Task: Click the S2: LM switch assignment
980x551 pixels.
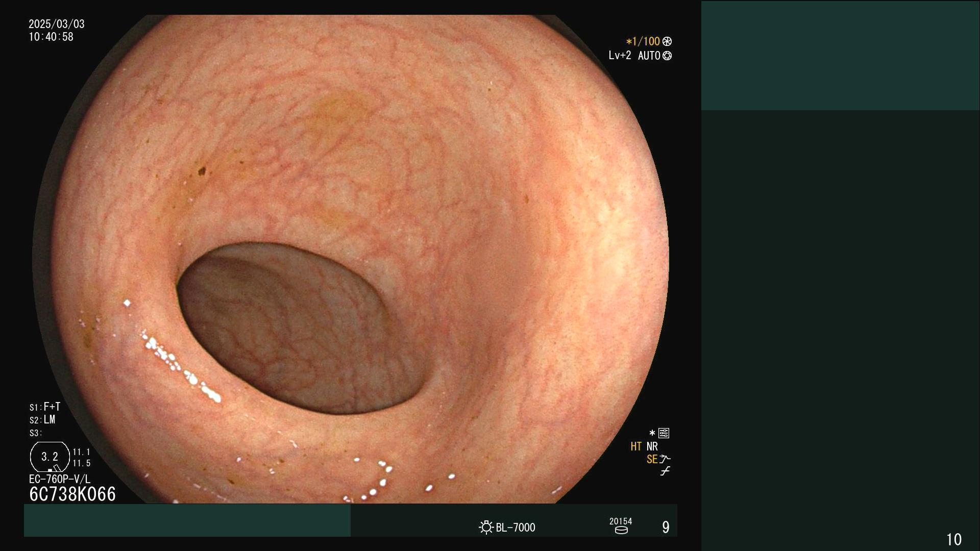Action: pos(42,419)
